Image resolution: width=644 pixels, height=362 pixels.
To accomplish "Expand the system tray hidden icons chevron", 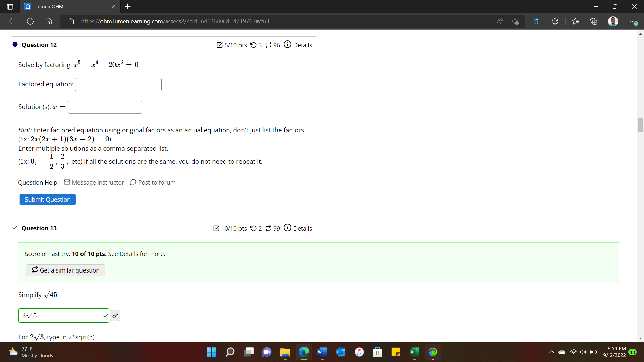I will [x=551, y=352].
